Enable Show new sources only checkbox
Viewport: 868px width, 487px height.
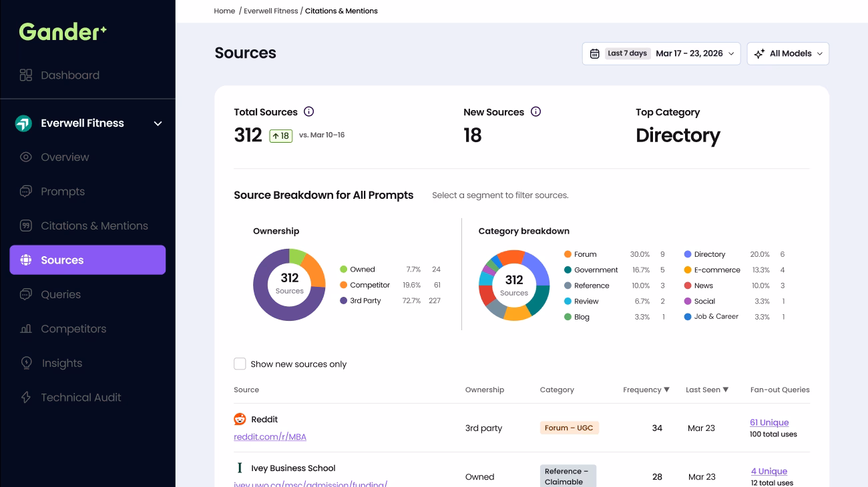tap(240, 364)
